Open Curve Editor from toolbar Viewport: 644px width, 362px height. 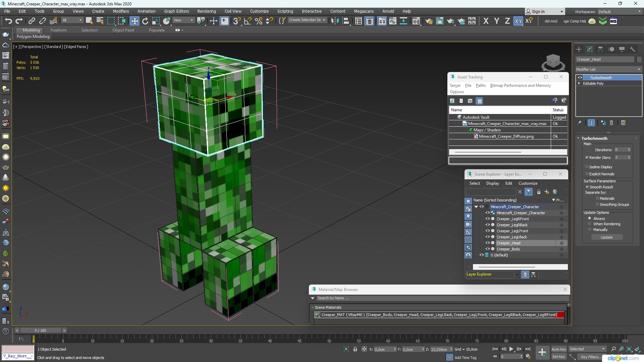tap(393, 21)
